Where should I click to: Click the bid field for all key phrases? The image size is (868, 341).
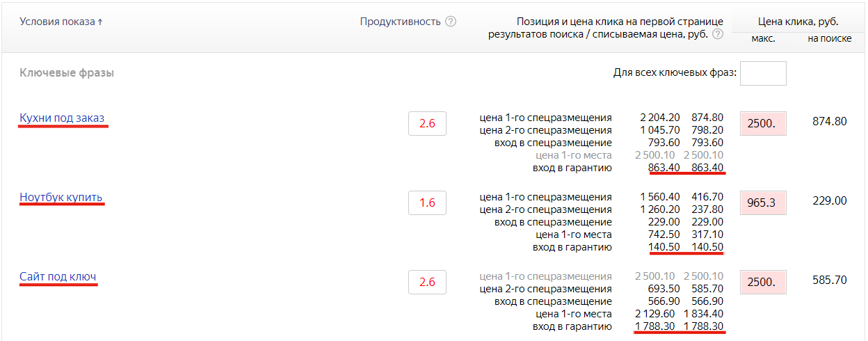coord(763,73)
